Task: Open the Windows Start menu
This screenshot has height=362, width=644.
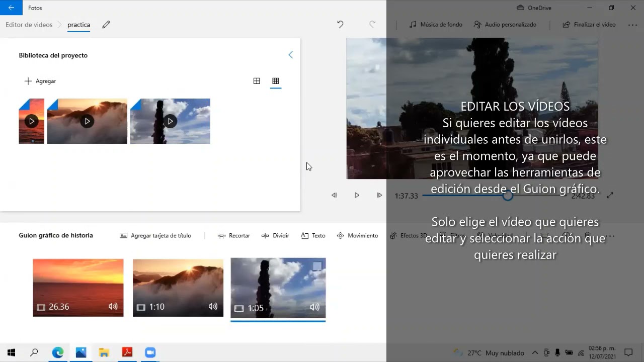Action: [x=11, y=352]
